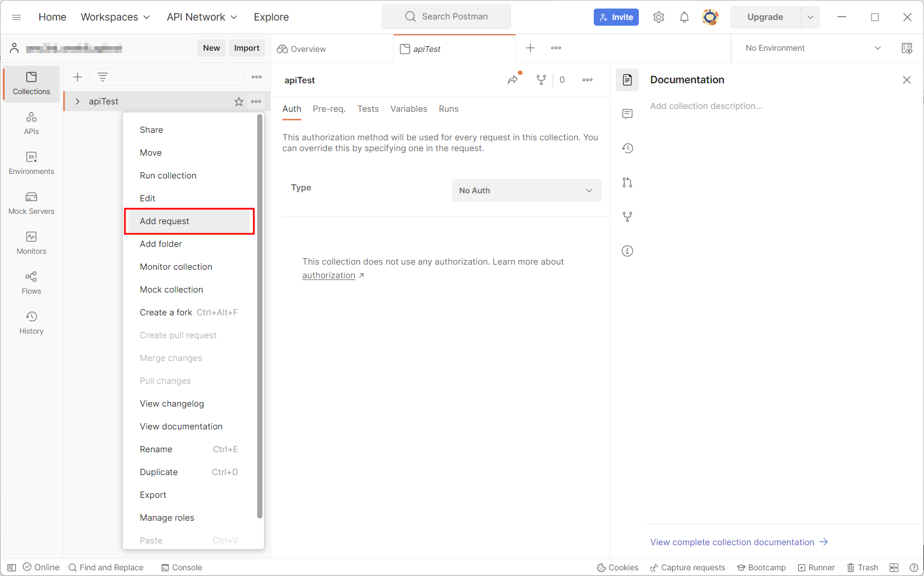924x576 pixels.
Task: Open the No Environment dropdown
Action: pyautogui.click(x=813, y=48)
